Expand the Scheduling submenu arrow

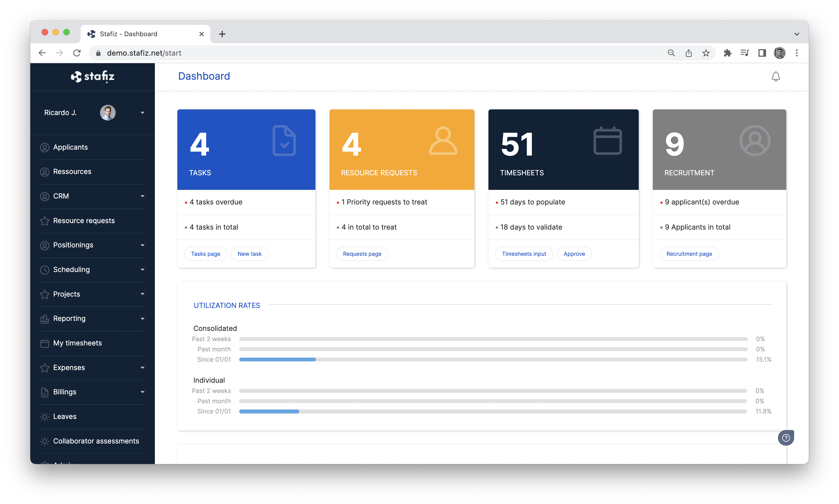(142, 270)
